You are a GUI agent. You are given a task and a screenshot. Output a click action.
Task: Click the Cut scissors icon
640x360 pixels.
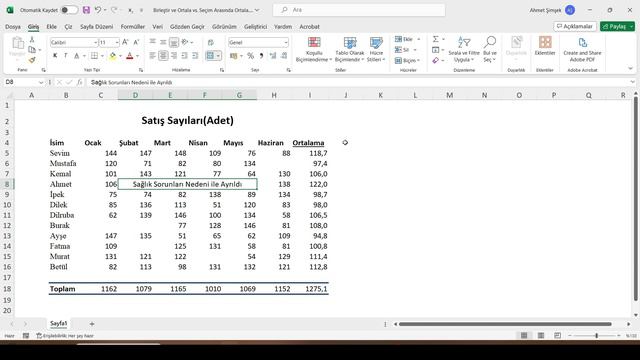click(x=32, y=40)
